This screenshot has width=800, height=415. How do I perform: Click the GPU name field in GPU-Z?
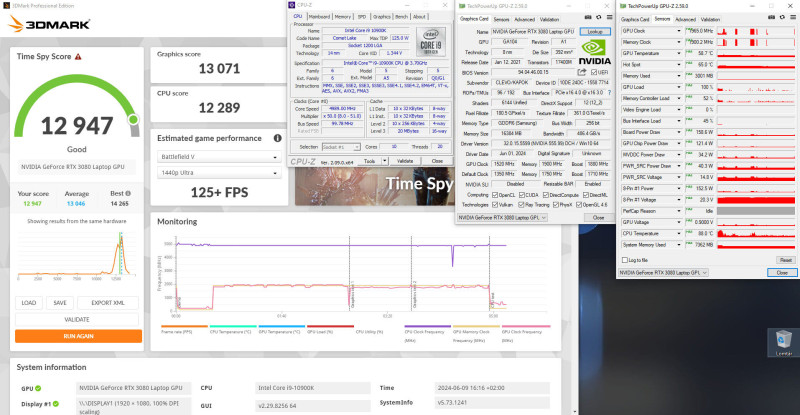(534, 32)
